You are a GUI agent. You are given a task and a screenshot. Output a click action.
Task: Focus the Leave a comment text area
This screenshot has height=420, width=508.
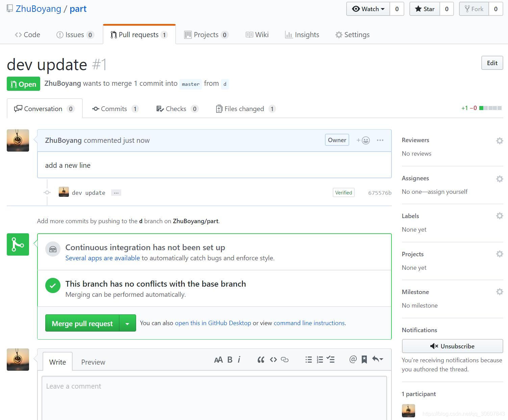tap(214, 398)
